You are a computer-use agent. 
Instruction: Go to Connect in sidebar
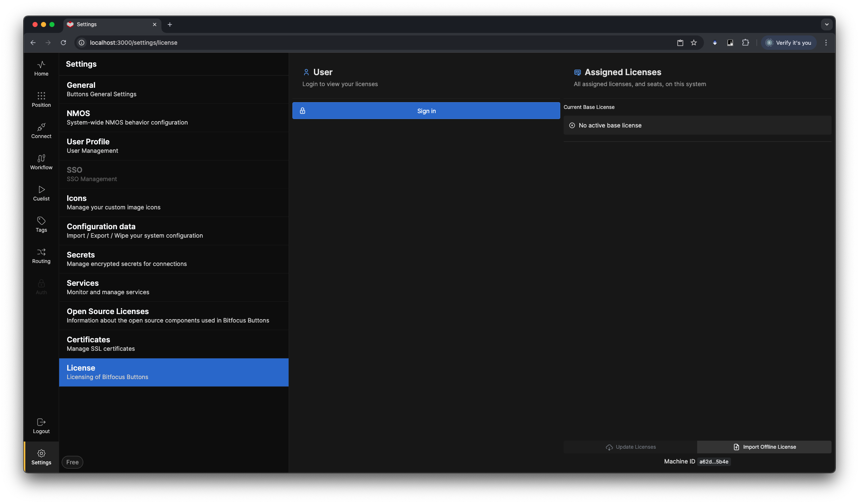coord(41,131)
